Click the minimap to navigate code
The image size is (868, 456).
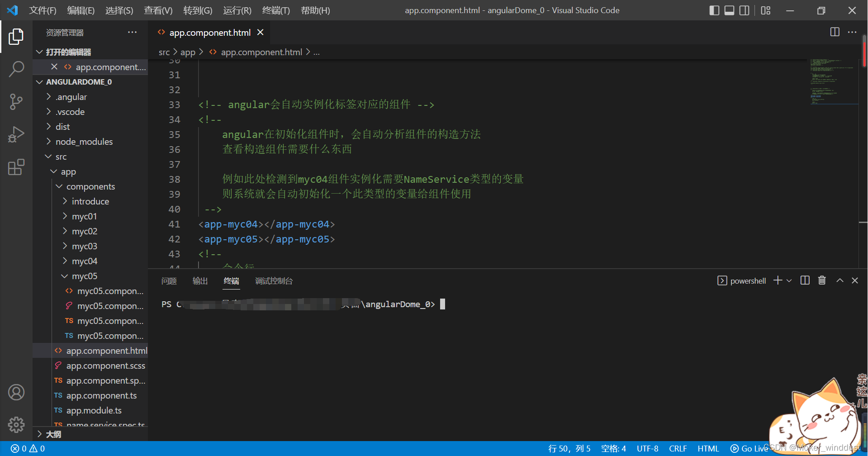pyautogui.click(x=834, y=81)
